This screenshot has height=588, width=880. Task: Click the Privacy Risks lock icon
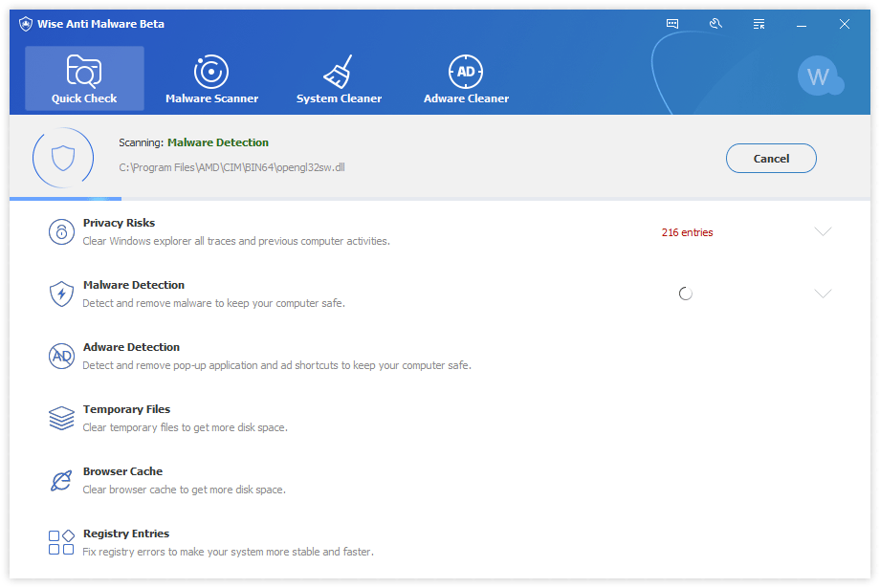(x=61, y=231)
